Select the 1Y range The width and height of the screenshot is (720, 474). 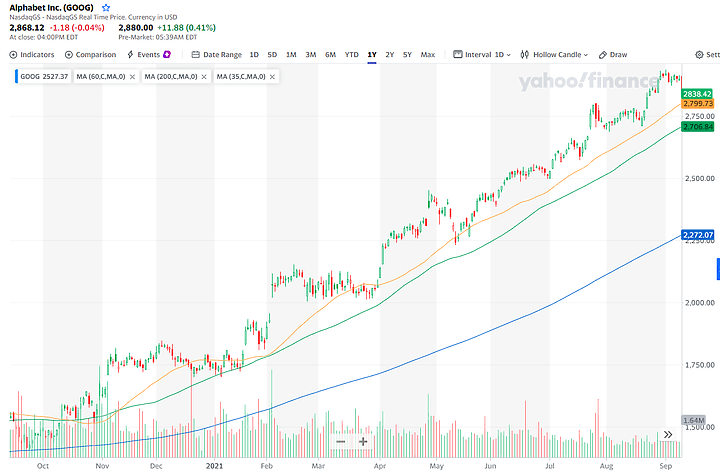[372, 55]
